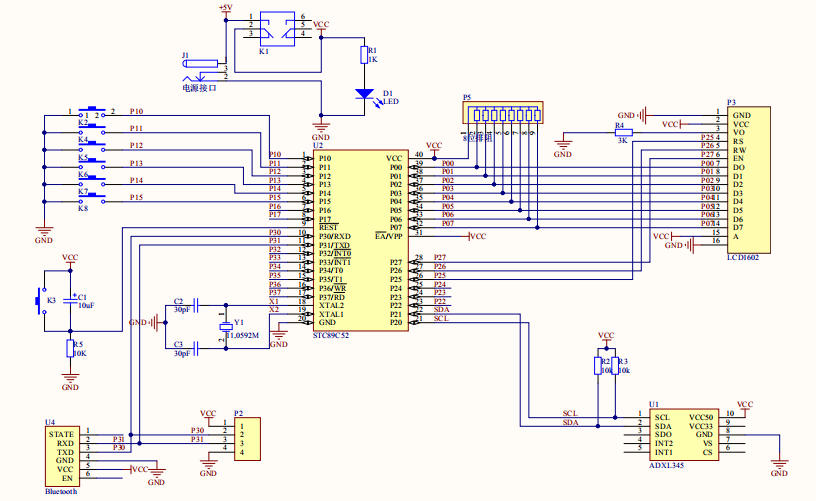Click the P3 LCD1602 connector body
816x501 pixels.
(x=749, y=180)
